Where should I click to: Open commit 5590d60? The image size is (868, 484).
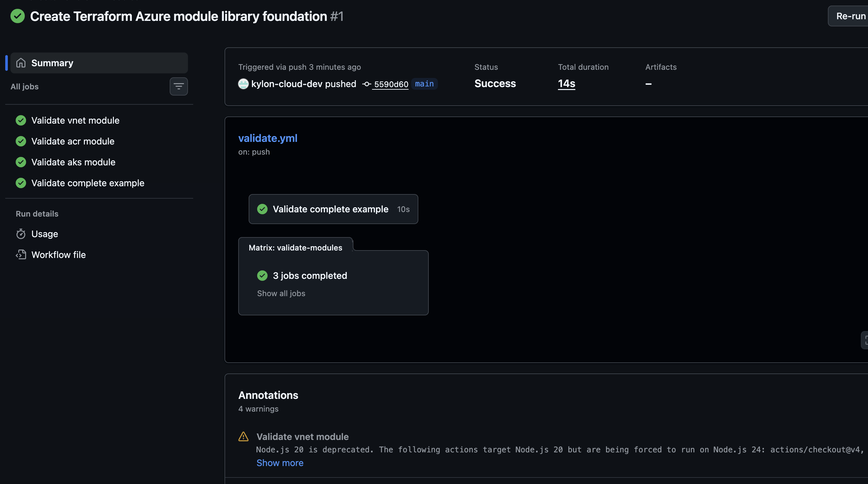click(x=391, y=84)
